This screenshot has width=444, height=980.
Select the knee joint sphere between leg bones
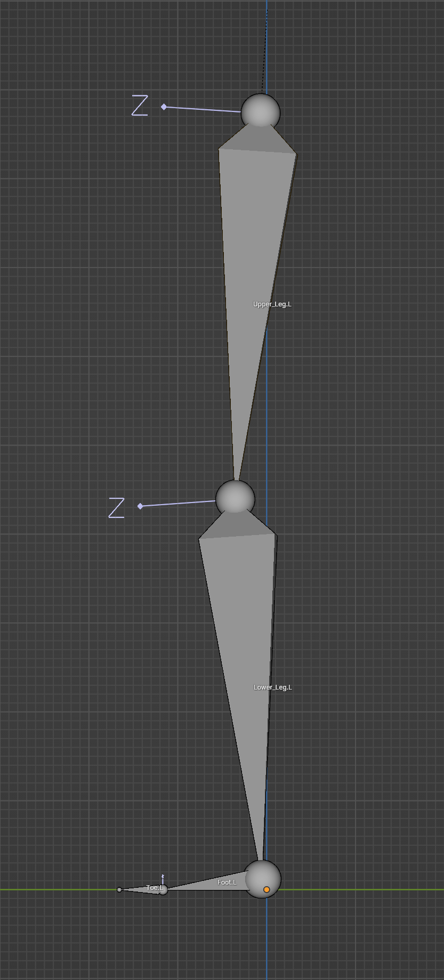(x=235, y=498)
